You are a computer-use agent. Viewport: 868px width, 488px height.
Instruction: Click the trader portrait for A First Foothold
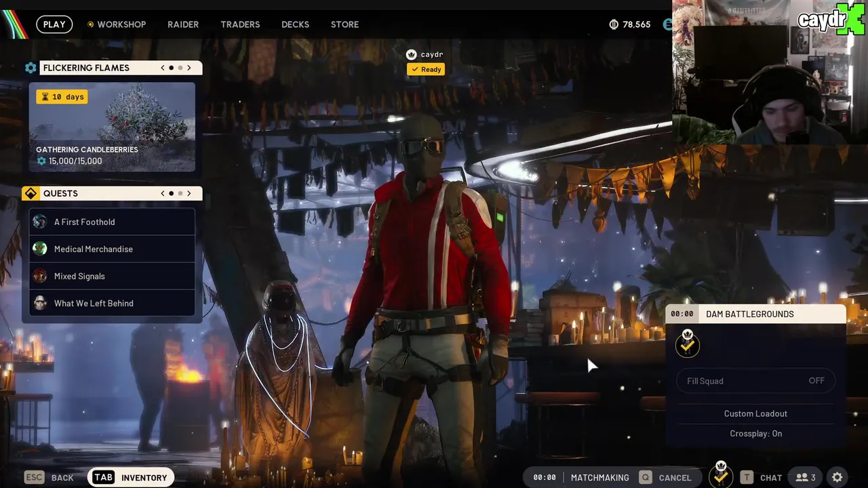(x=40, y=222)
